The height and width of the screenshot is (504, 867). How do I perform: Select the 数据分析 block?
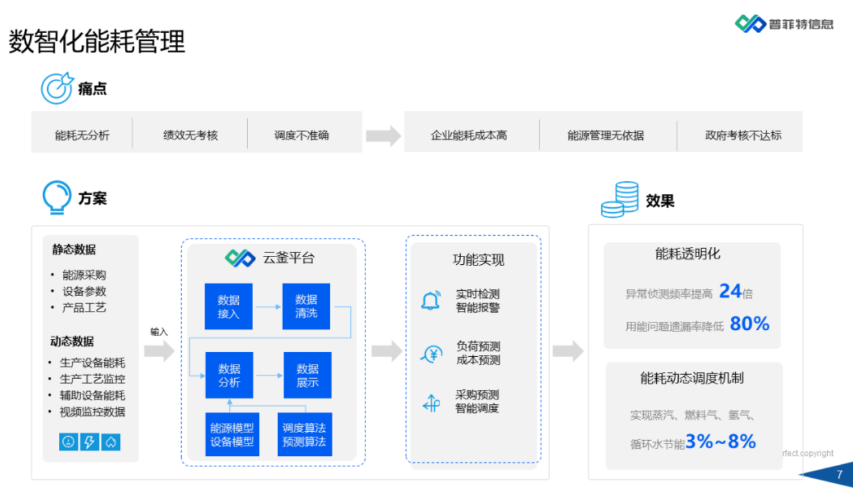[x=230, y=375]
